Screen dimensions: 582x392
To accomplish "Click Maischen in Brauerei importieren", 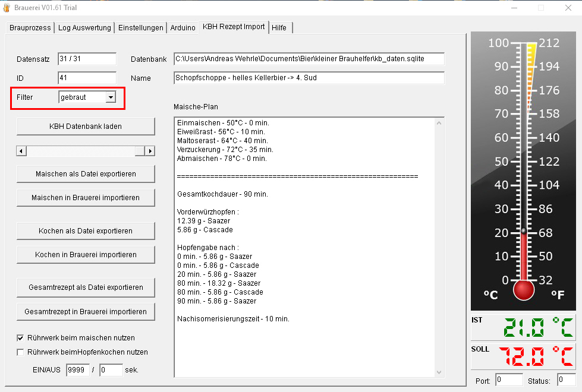I will pos(86,197).
